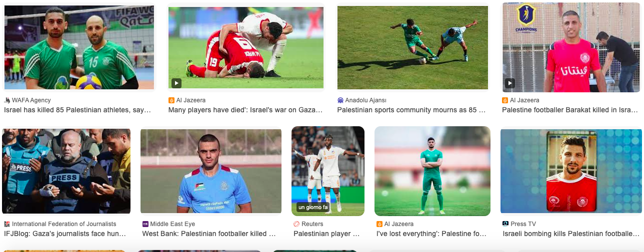Open Reuters image tagged 'un giorno fa'
This screenshot has width=644, height=252.
(328, 171)
